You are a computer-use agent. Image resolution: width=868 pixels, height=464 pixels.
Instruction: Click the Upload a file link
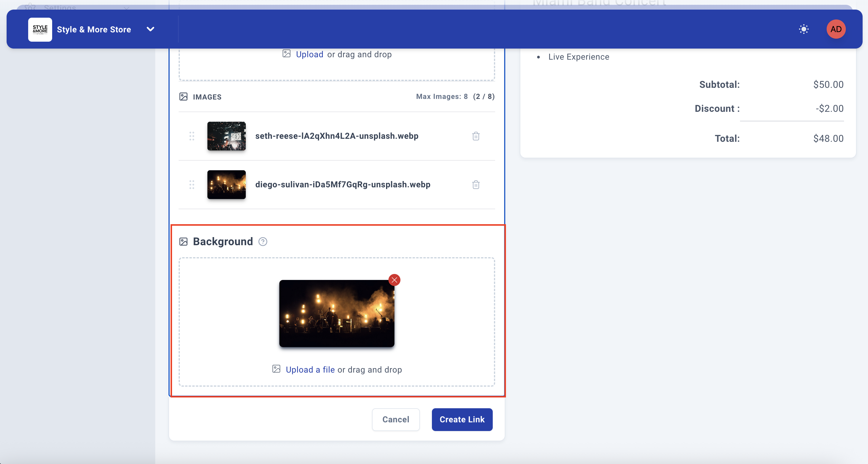tap(310, 370)
